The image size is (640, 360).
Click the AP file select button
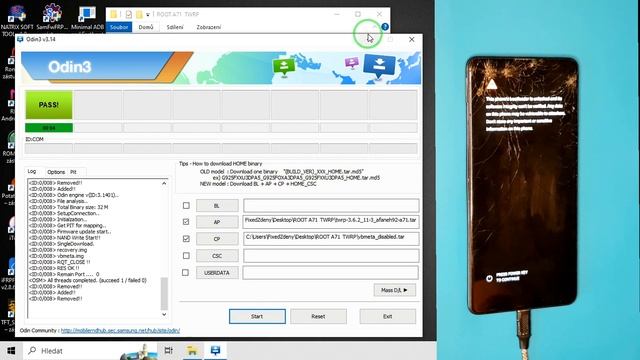click(x=217, y=222)
